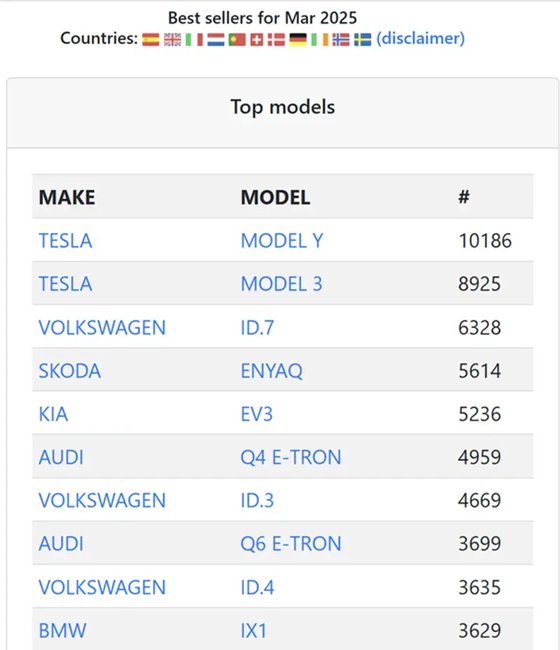The height and width of the screenshot is (650, 560).
Task: Choose the Sweden flag icon
Action: (362, 40)
